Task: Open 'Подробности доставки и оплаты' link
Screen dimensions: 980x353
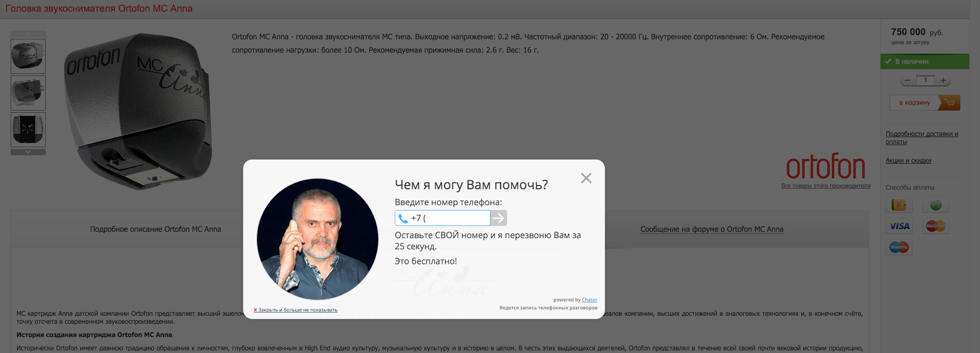Action: coord(922,138)
